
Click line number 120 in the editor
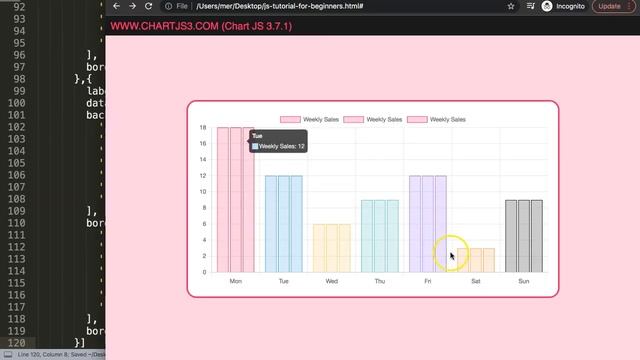[x=16, y=343]
